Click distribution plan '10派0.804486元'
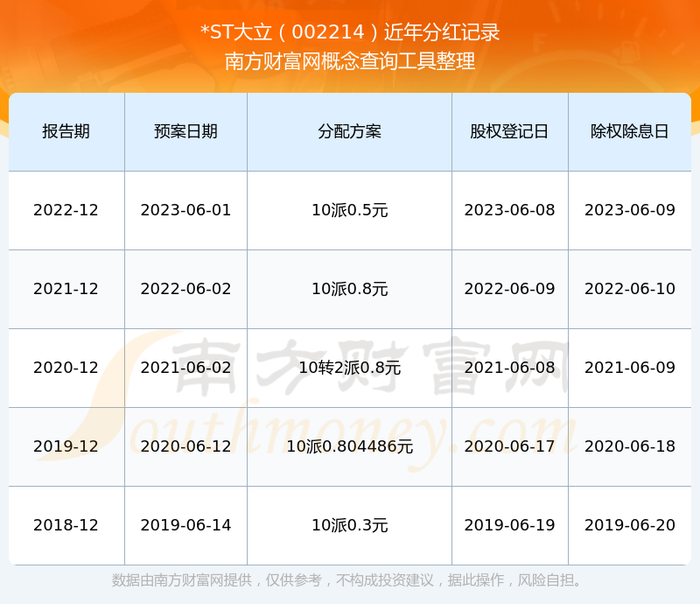The width and height of the screenshot is (700, 604). click(x=349, y=446)
